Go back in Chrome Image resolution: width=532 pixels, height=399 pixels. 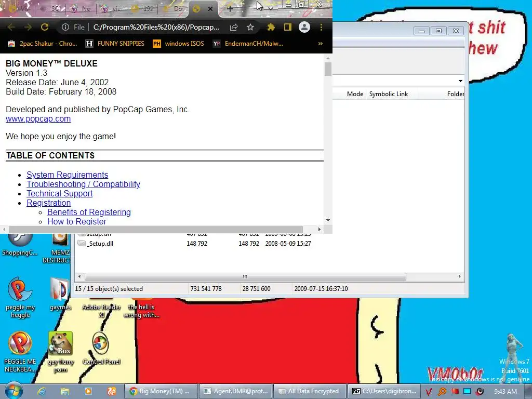pos(11,27)
